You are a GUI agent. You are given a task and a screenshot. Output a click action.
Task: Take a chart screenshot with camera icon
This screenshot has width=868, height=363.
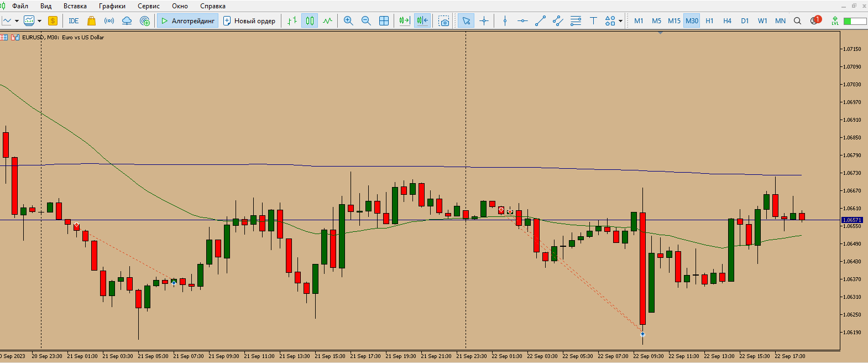444,21
